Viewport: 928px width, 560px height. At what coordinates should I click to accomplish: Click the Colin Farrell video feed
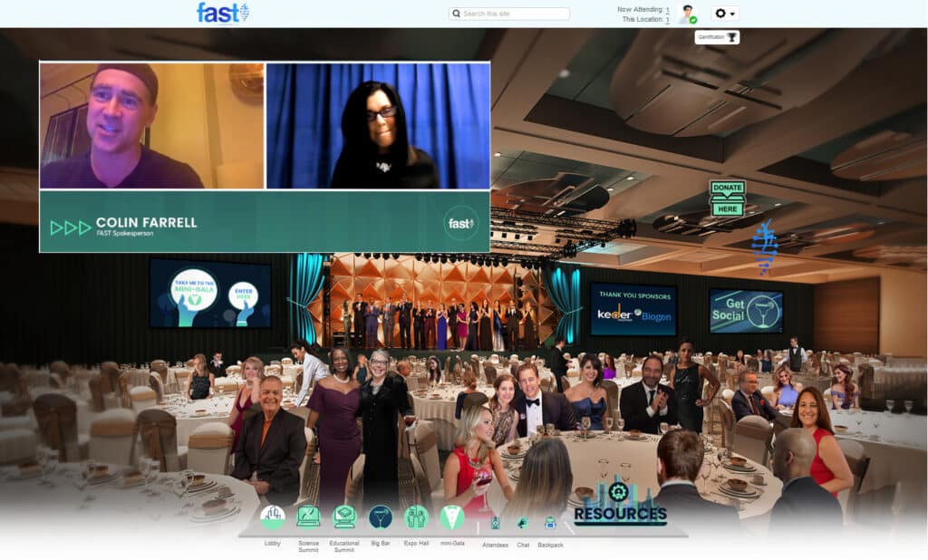click(152, 126)
